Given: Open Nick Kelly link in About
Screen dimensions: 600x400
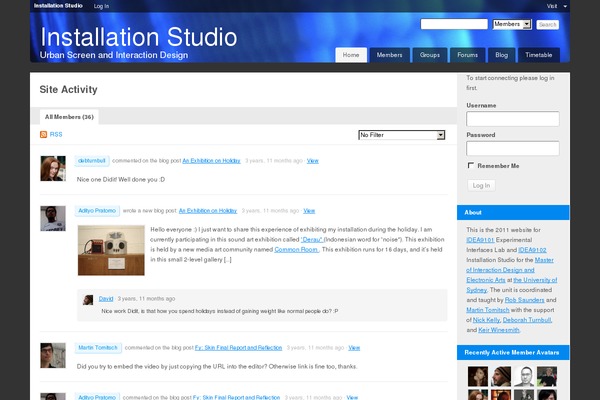Looking at the screenshot, I should pyautogui.click(x=486, y=320).
